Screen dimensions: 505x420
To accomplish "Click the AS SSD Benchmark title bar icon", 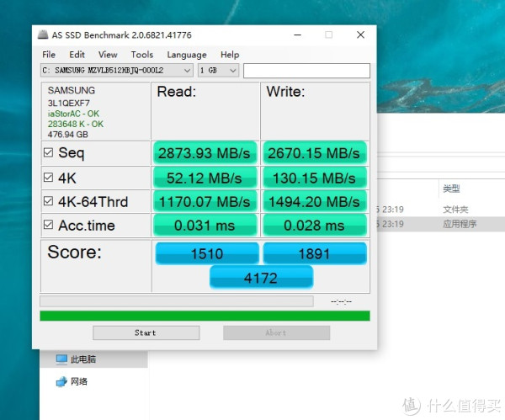I will coord(44,35).
